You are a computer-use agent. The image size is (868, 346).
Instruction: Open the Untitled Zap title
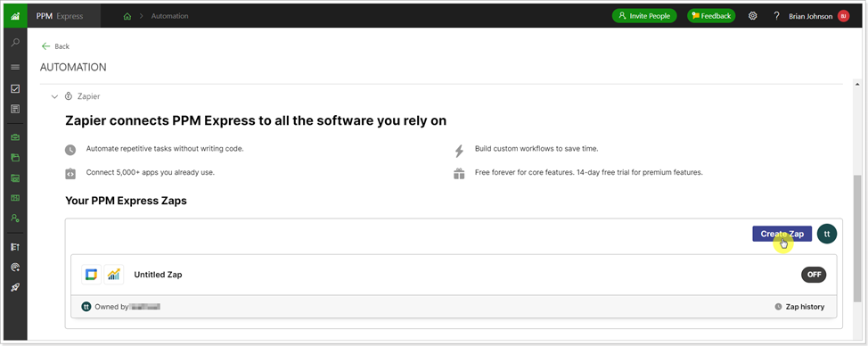click(x=159, y=274)
